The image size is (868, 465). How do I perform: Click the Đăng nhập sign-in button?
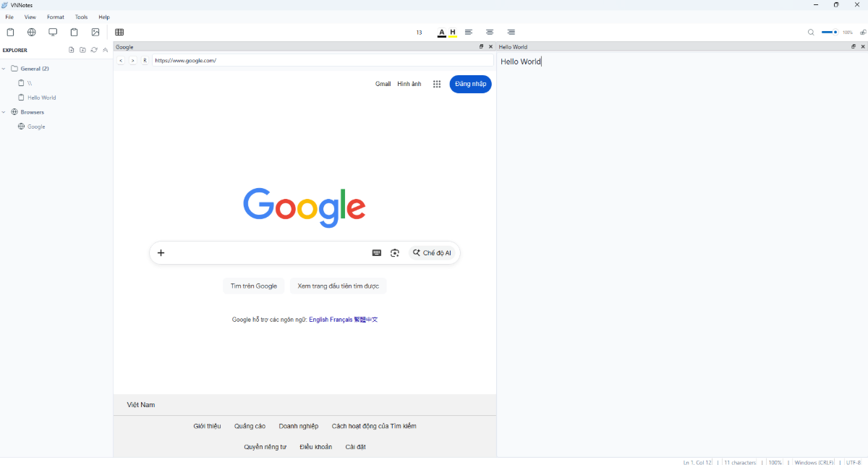[470, 84]
